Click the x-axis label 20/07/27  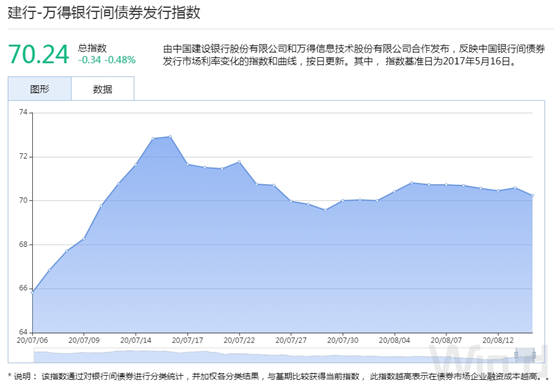[x=291, y=341]
